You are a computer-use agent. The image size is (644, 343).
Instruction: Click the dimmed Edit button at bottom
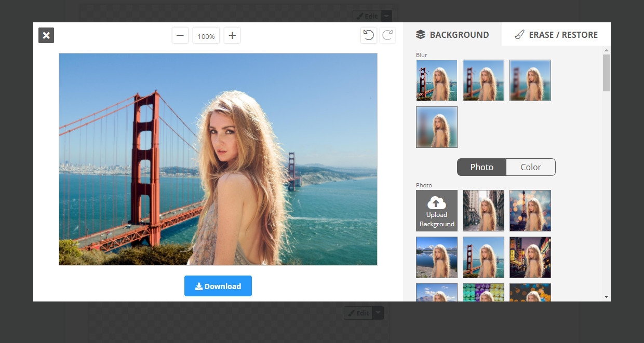tap(358, 313)
